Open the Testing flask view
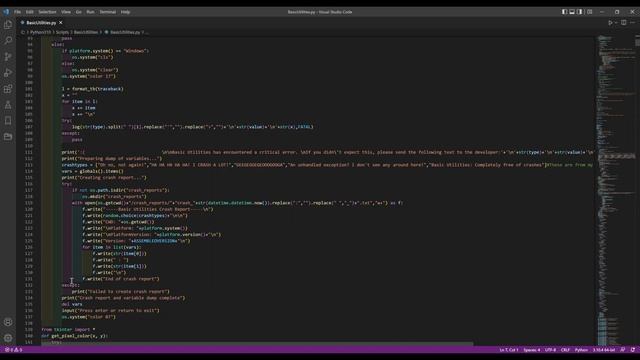This screenshot has height=360, width=640. point(8,105)
